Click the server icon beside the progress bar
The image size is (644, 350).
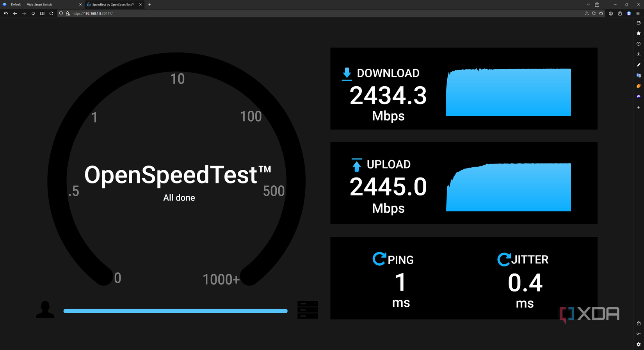pyautogui.click(x=308, y=310)
